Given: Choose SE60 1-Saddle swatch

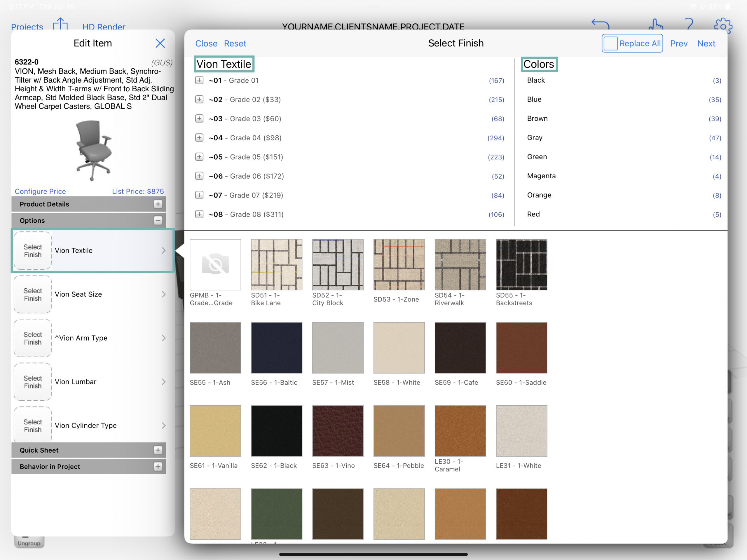Looking at the screenshot, I should pos(521,348).
